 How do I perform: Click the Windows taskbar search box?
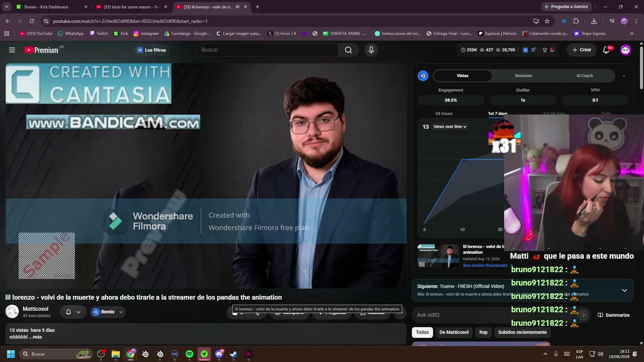click(x=57, y=354)
